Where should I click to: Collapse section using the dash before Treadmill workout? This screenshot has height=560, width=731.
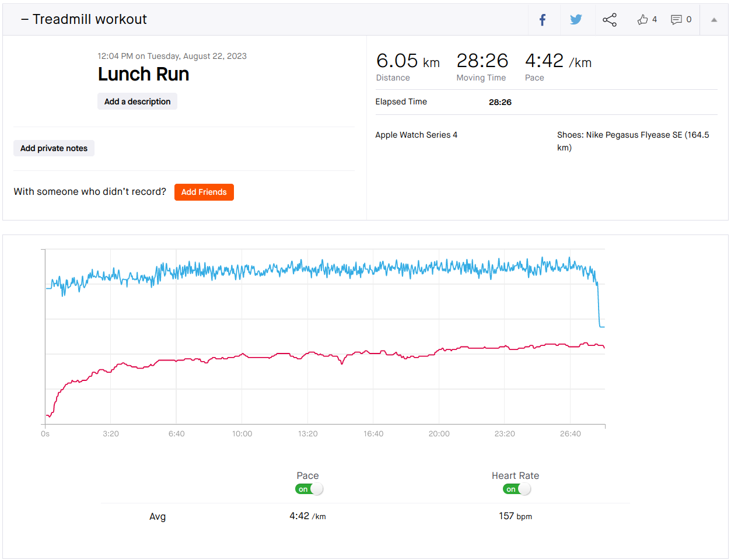(x=25, y=19)
